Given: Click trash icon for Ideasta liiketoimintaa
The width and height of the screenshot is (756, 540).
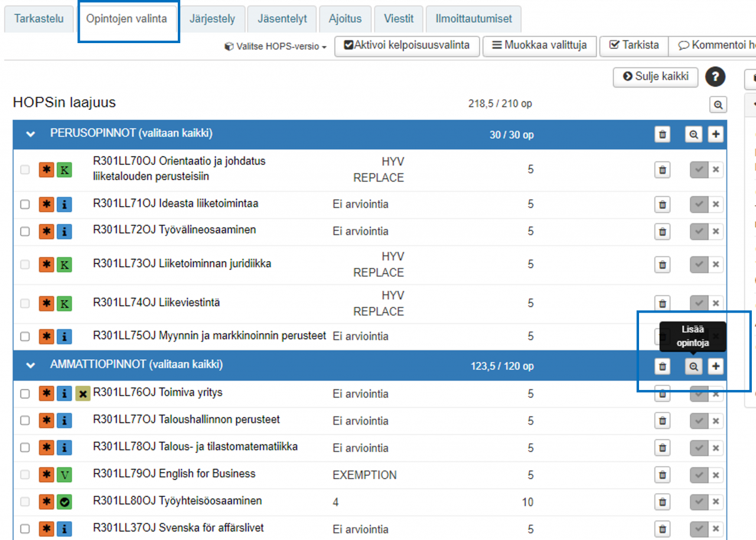Looking at the screenshot, I should tap(663, 204).
